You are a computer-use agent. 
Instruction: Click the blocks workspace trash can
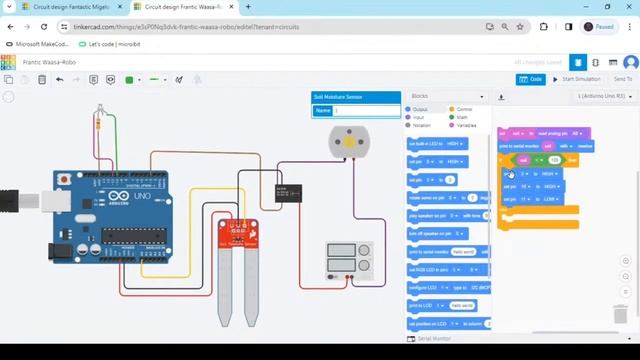[621, 314]
